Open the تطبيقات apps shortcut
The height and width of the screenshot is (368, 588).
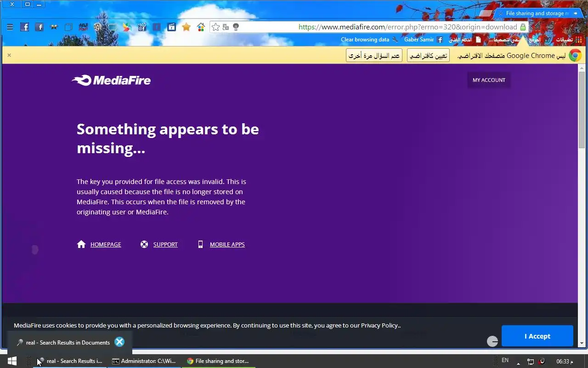(568, 40)
